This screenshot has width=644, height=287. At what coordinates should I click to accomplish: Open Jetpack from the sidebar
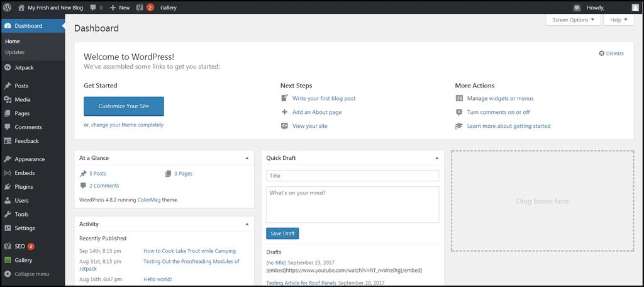(24, 67)
